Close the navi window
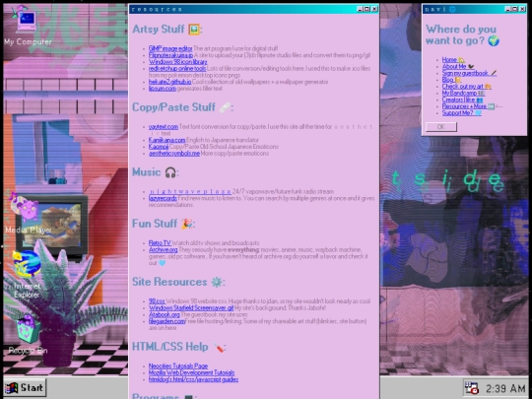This screenshot has height=399, width=532. (x=522, y=9)
